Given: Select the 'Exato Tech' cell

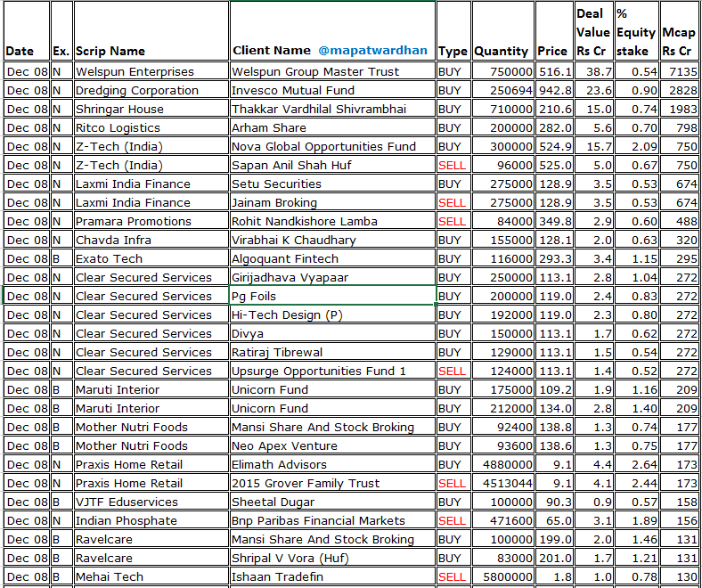Looking at the screenshot, I should [151, 259].
